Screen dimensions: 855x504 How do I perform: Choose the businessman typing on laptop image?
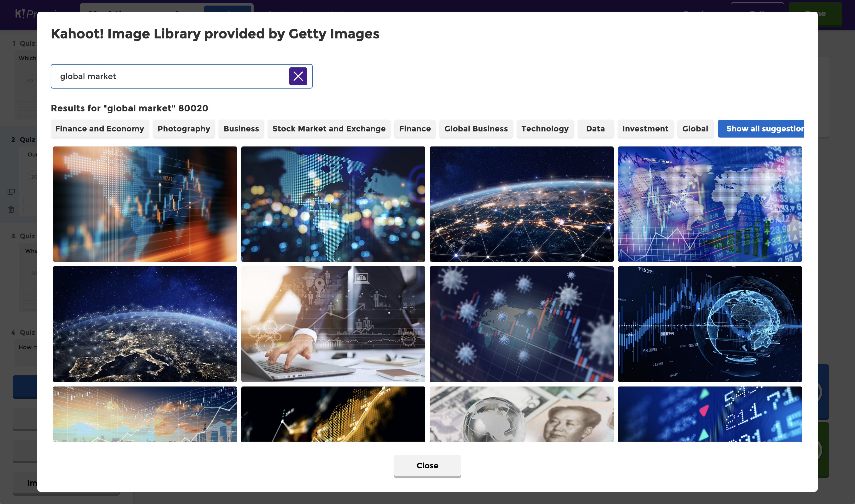coord(333,324)
